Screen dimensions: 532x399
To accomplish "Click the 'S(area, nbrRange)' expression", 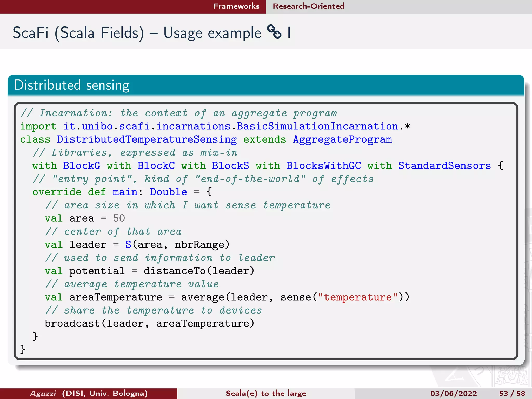I will 177,245.
